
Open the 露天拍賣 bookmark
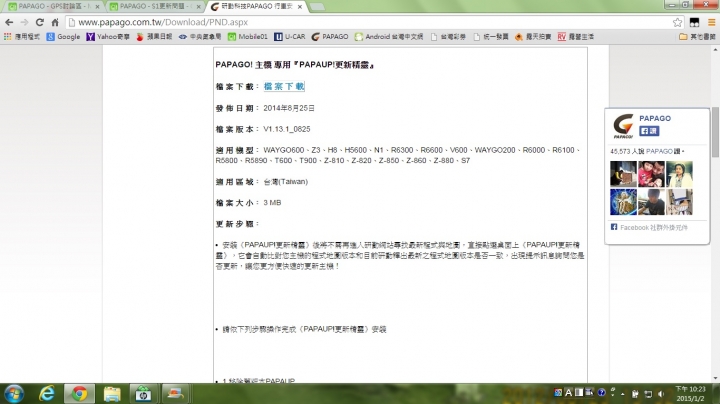tap(533, 37)
